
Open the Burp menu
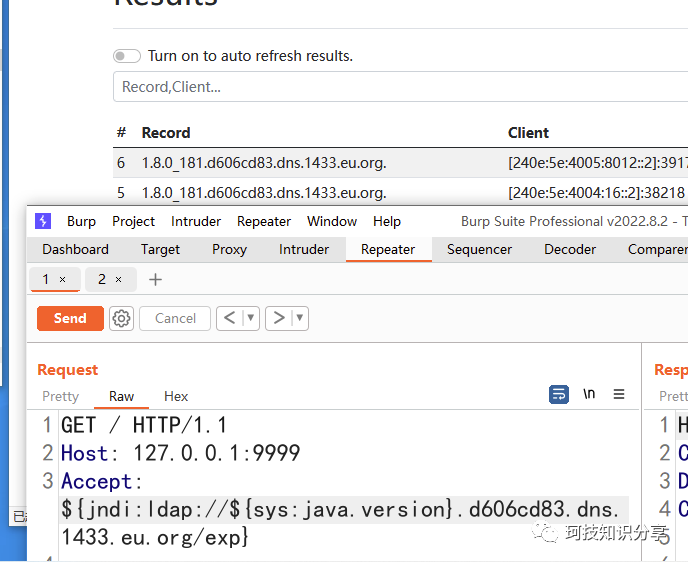[81, 222]
